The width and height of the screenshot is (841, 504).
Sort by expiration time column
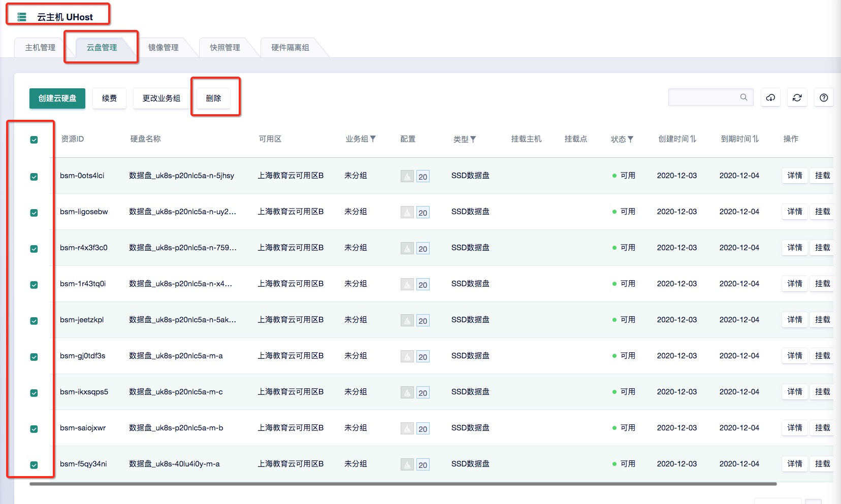(739, 139)
